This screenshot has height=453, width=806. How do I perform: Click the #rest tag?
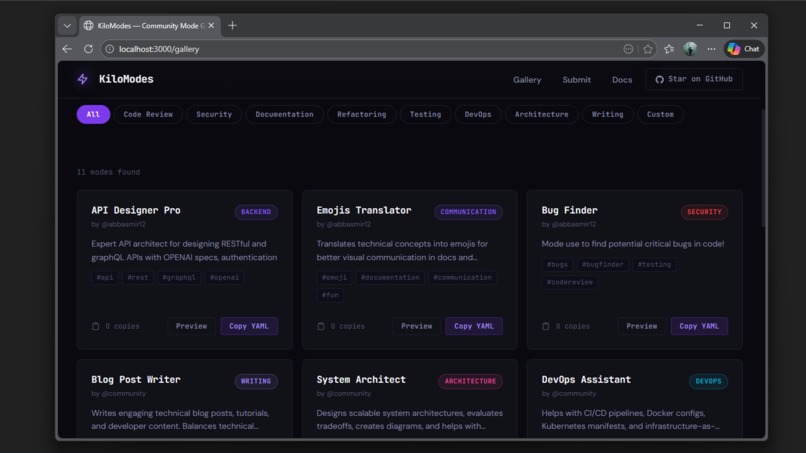click(x=138, y=278)
